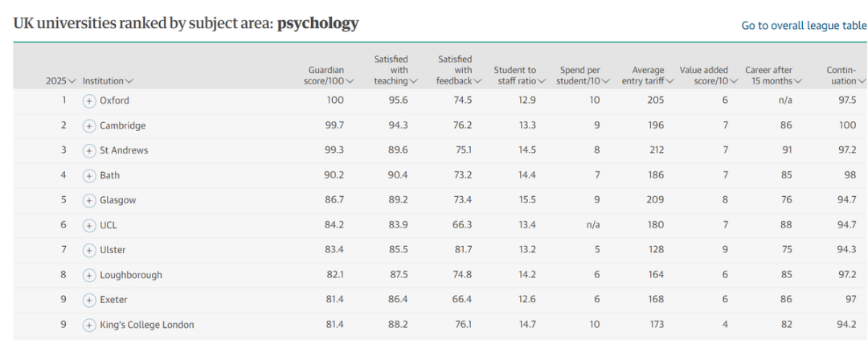Sort by Student to staff ratio
This screenshot has width=868, height=340.
[x=519, y=76]
